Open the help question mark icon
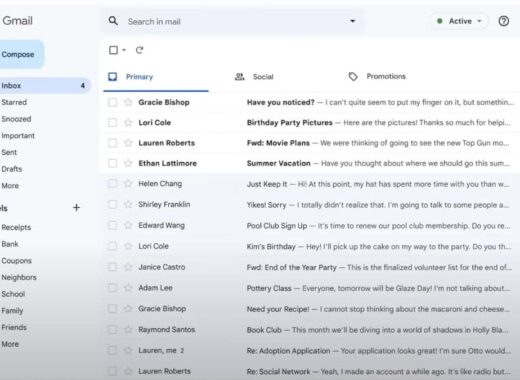The height and width of the screenshot is (380, 520). (504, 21)
